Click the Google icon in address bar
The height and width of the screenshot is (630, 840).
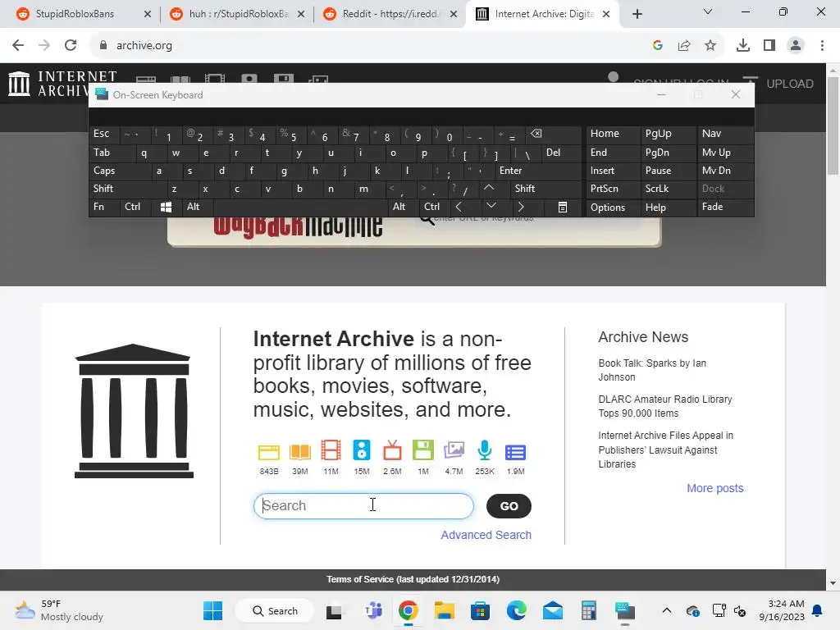pos(658,46)
